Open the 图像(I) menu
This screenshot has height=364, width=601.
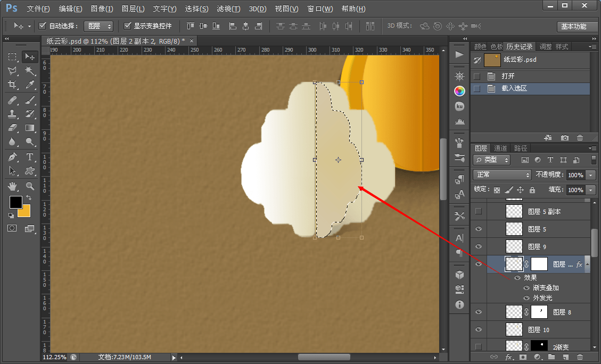coord(102,9)
